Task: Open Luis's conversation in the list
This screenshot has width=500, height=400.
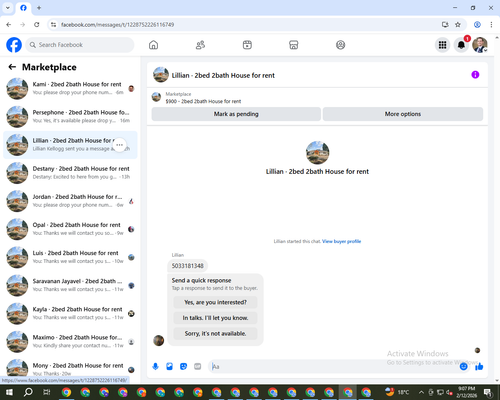Action: [x=70, y=257]
